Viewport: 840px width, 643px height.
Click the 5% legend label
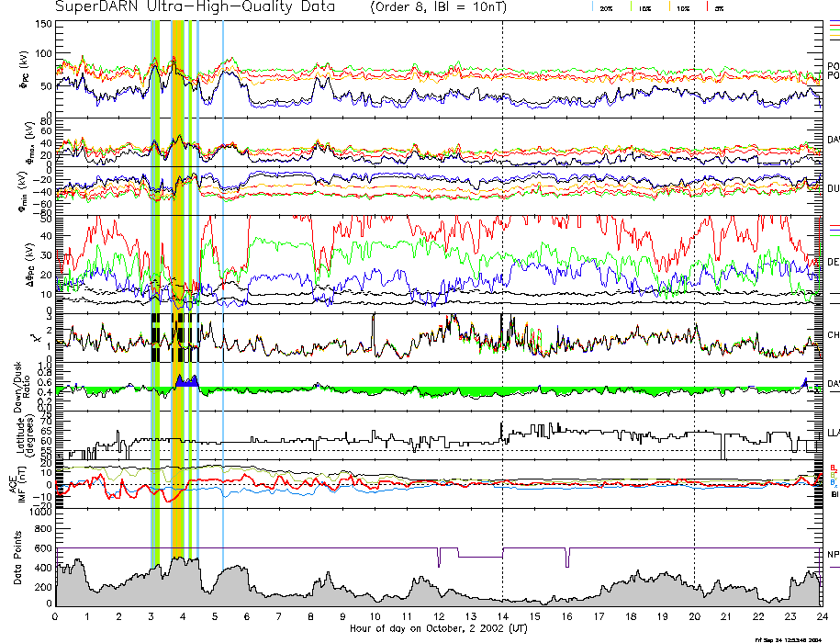pyautogui.click(x=719, y=8)
